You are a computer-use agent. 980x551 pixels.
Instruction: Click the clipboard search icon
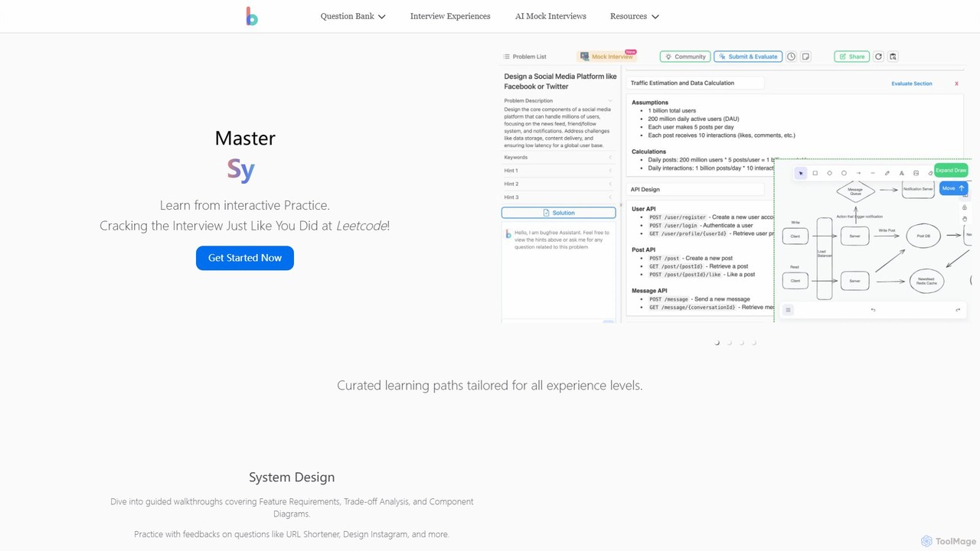click(893, 57)
